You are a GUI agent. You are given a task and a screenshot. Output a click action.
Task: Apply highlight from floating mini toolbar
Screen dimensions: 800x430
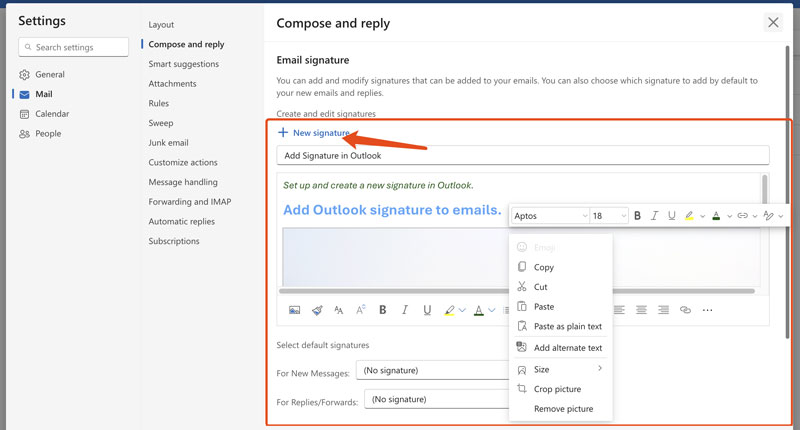click(689, 216)
